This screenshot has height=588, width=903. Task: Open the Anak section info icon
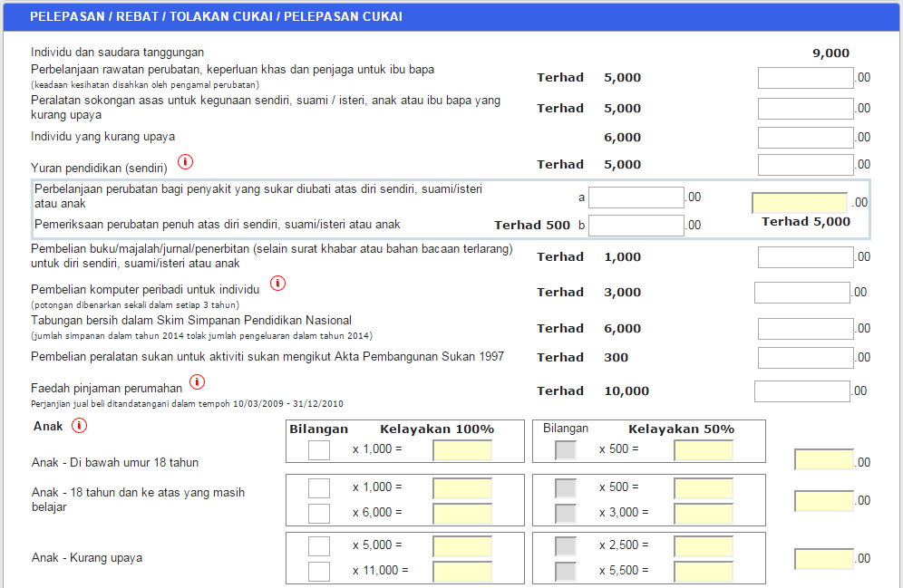click(79, 426)
